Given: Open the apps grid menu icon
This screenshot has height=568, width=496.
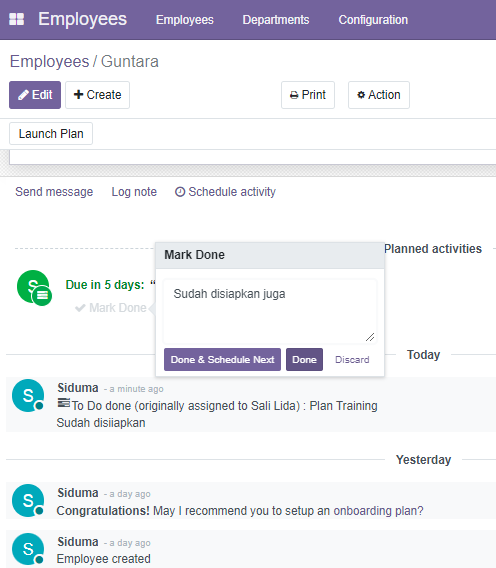Looking at the screenshot, I should 16,19.
